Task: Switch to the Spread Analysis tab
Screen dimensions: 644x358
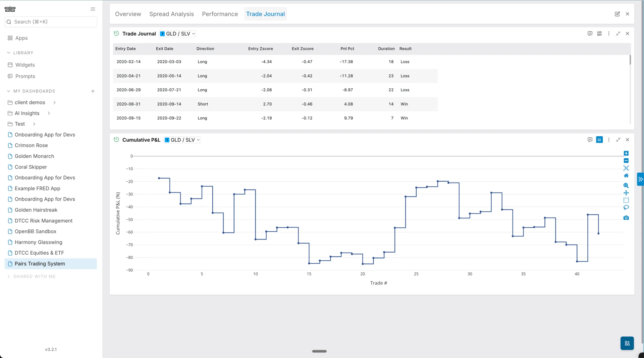Action: pos(171,14)
